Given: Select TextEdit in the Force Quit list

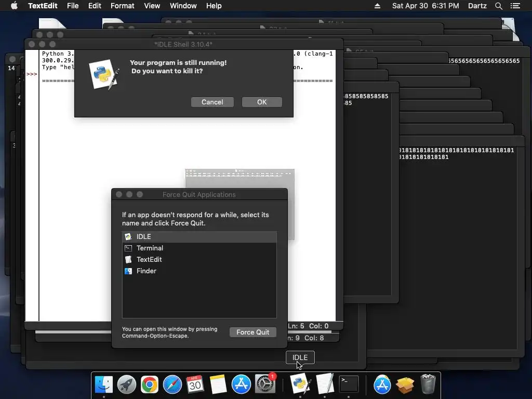Looking at the screenshot, I should coord(199,260).
